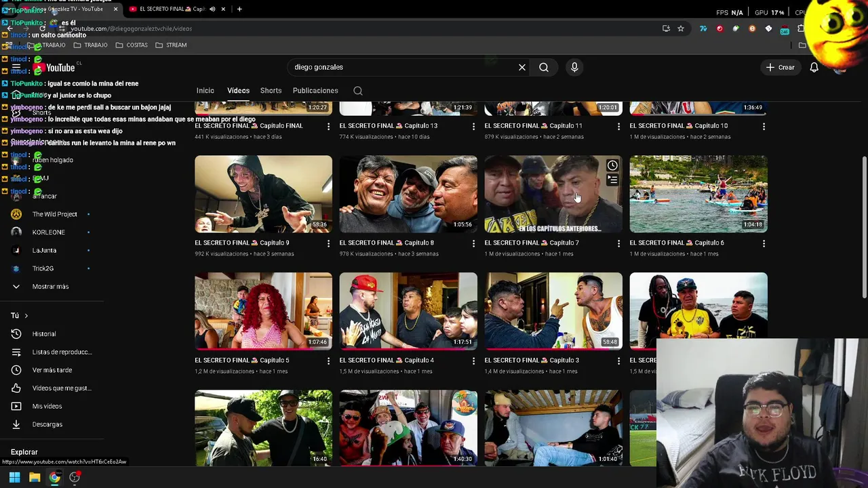Viewport: 868px width, 488px height.
Task: Open options menu for Capítulo 5 video
Action: pos(329,361)
